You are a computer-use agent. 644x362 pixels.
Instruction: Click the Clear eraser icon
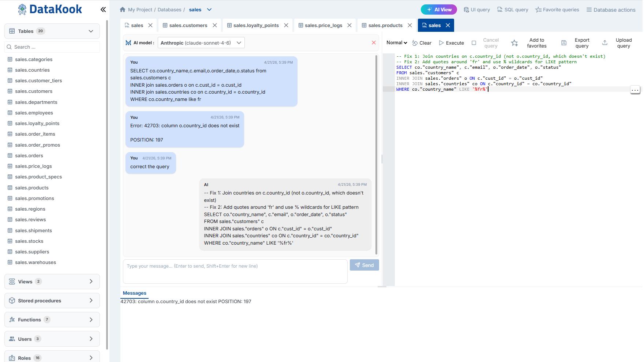click(x=415, y=43)
